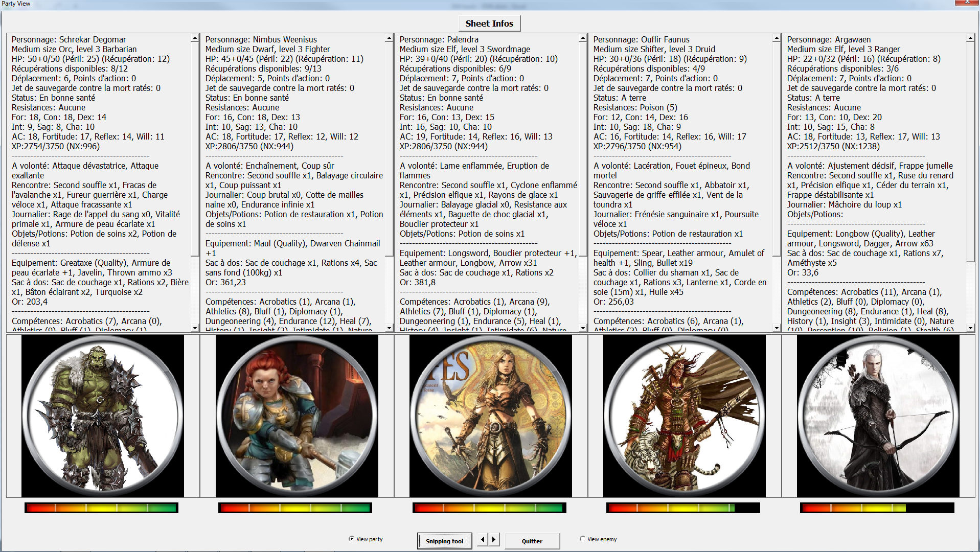This screenshot has height=552, width=980.
Task: Click 'XP:2754/3750 (NX:996)' value
Action: (x=56, y=146)
